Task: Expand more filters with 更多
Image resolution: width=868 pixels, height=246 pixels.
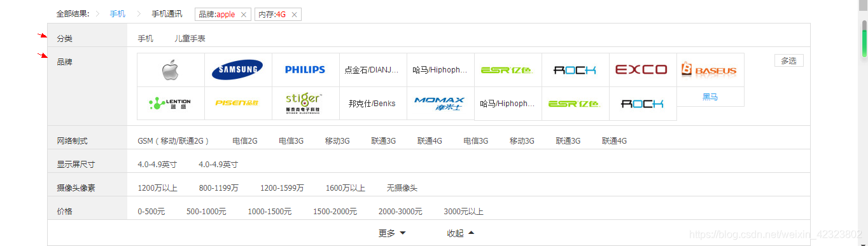Action: [x=392, y=233]
